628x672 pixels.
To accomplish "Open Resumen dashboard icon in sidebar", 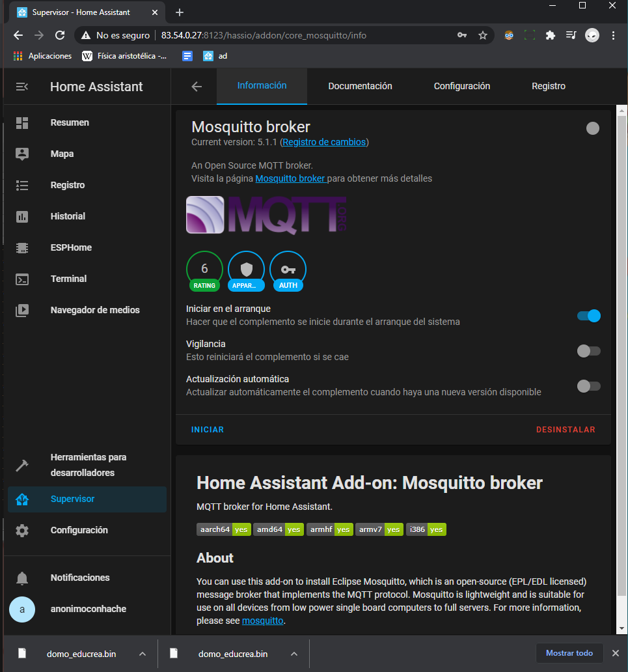I will tap(22, 122).
